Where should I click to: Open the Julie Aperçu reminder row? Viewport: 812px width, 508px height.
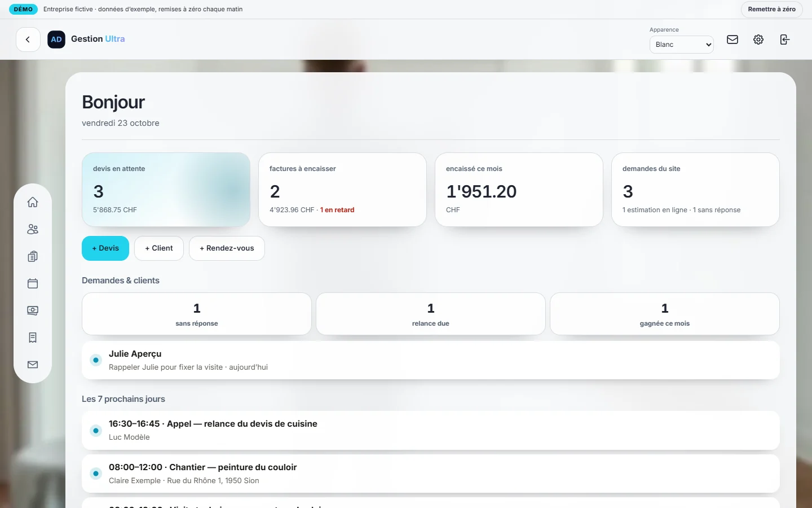coord(431,360)
